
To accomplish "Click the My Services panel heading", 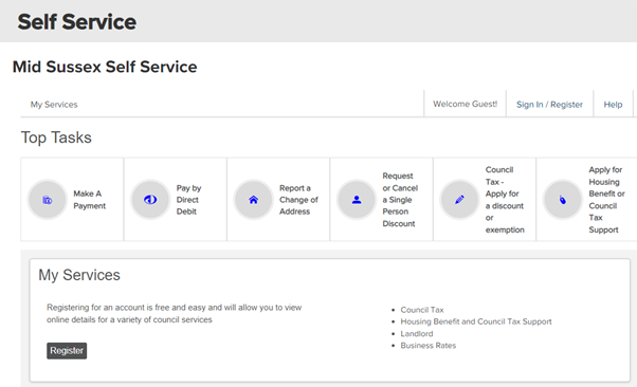I will coord(79,275).
